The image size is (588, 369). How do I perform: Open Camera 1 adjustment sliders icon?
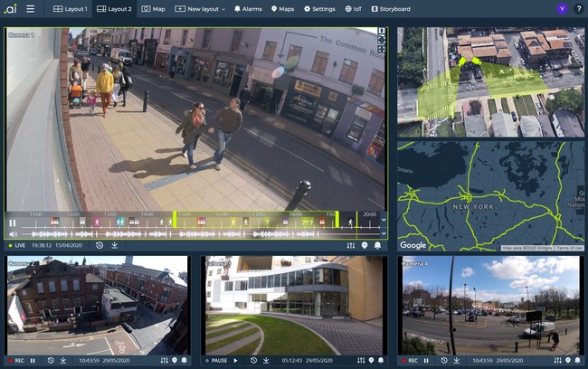[350, 245]
